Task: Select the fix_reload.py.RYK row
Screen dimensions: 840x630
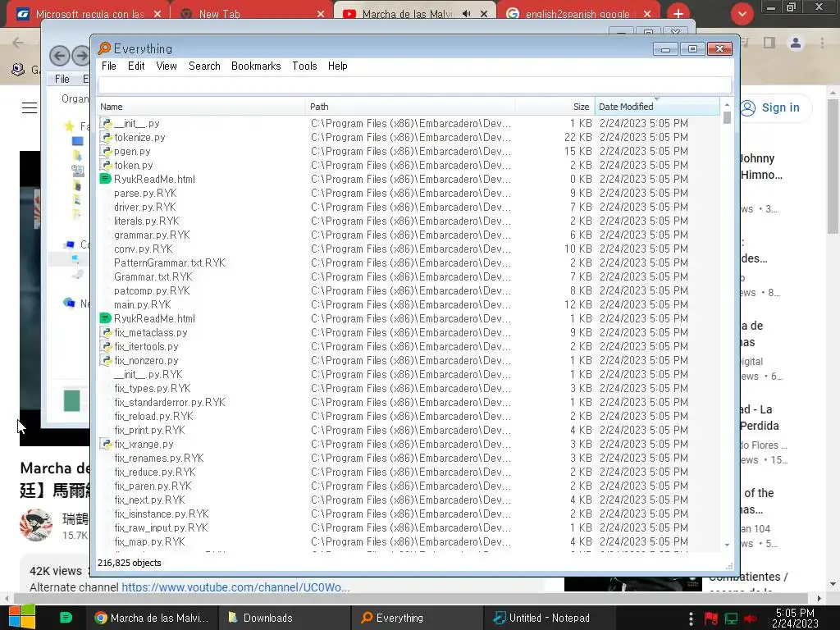Action: click(409, 416)
